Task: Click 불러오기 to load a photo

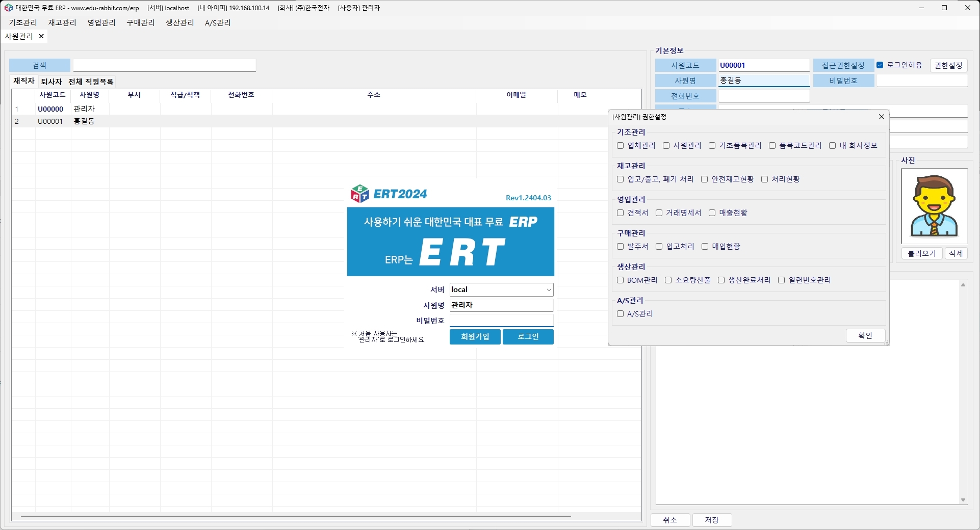Action: pos(921,253)
